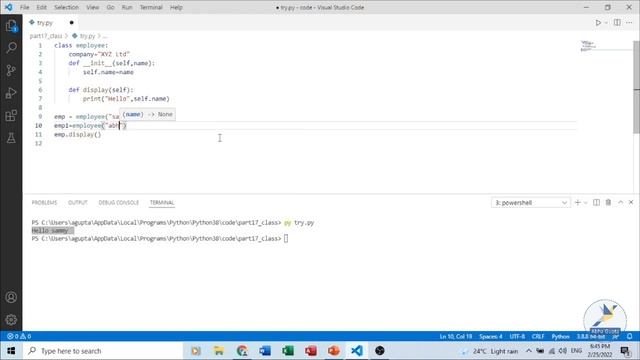Change indentation via Spaces: 4
Image resolution: width=640 pixels, height=360 pixels.
point(491,336)
